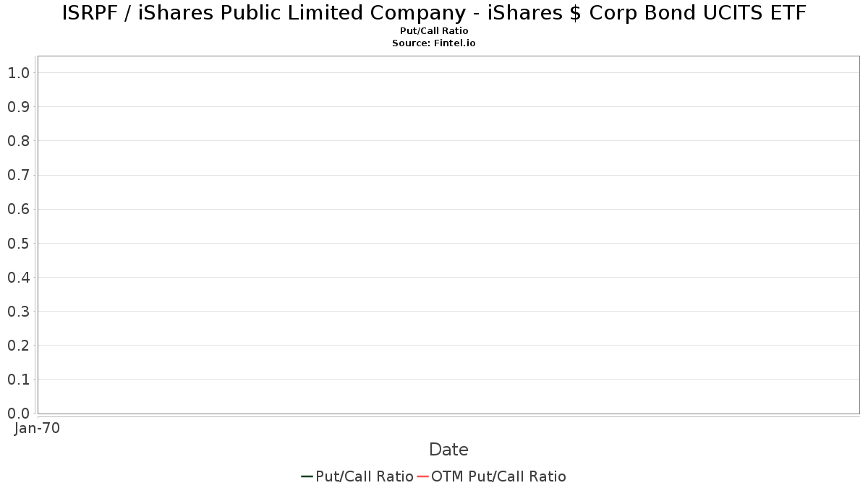Viewport: 868px width, 488px height.
Task: Select the 0.8 y-axis tick label
Action: 18,141
